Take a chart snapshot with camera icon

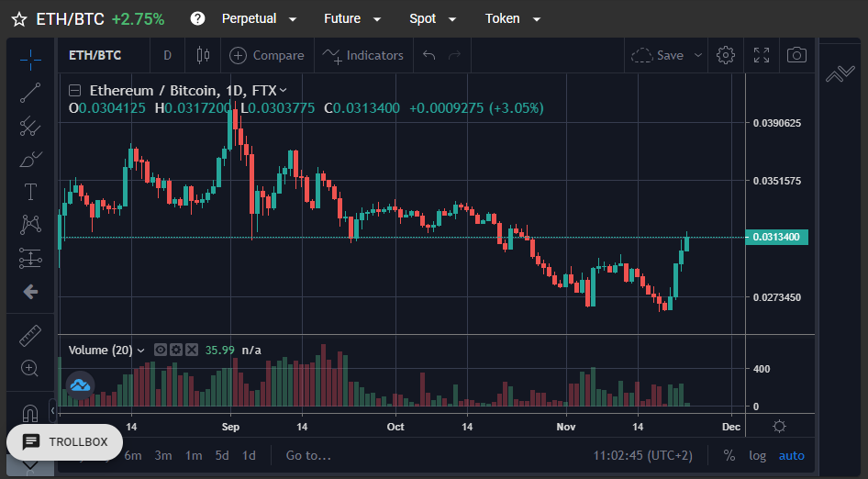(796, 55)
